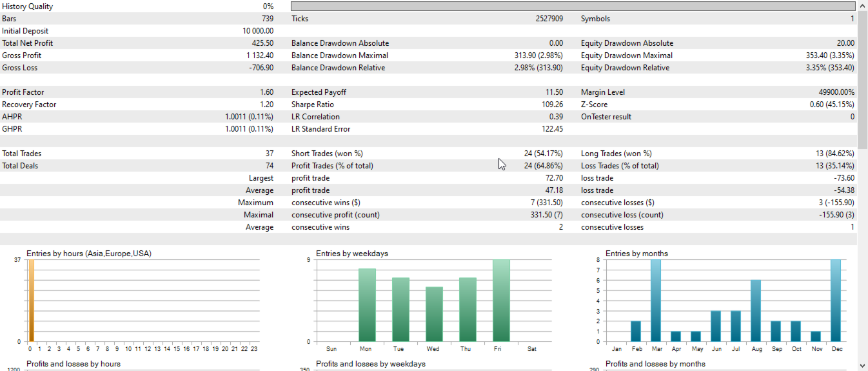Click the History Quality progress bar

click(573, 6)
